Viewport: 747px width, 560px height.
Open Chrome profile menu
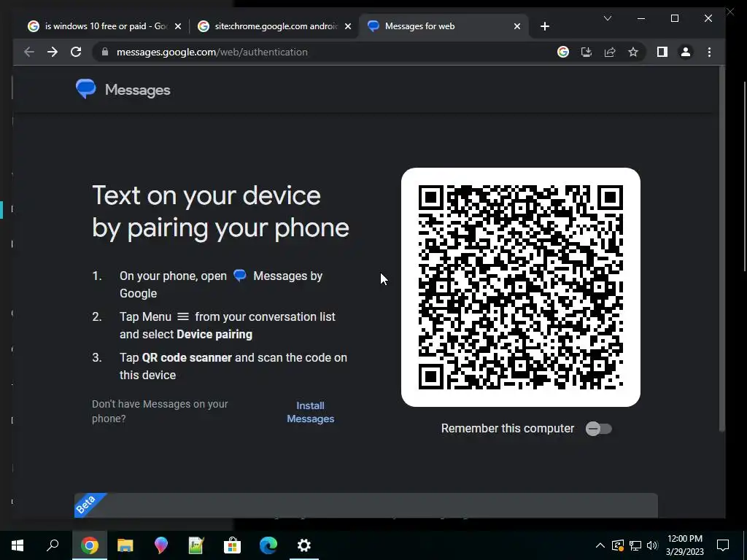coord(686,52)
